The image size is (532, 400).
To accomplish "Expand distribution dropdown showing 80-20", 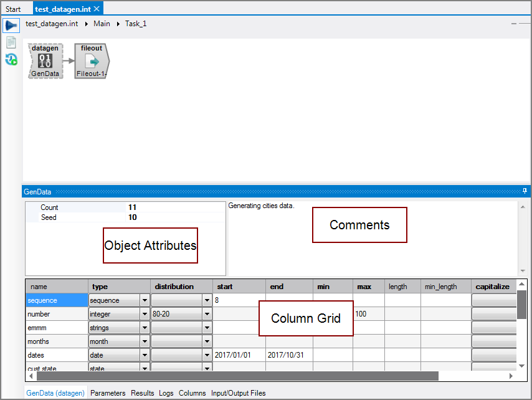I will point(207,314).
